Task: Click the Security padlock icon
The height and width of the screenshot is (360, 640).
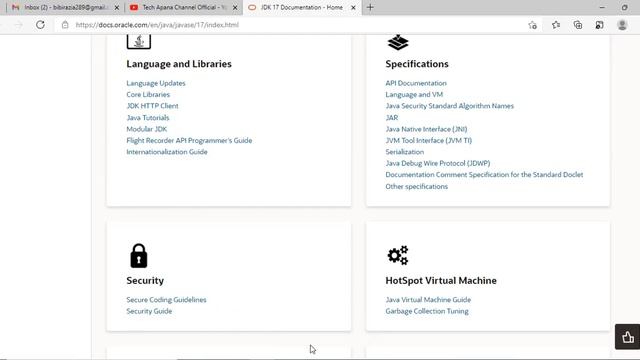Action: point(139,256)
